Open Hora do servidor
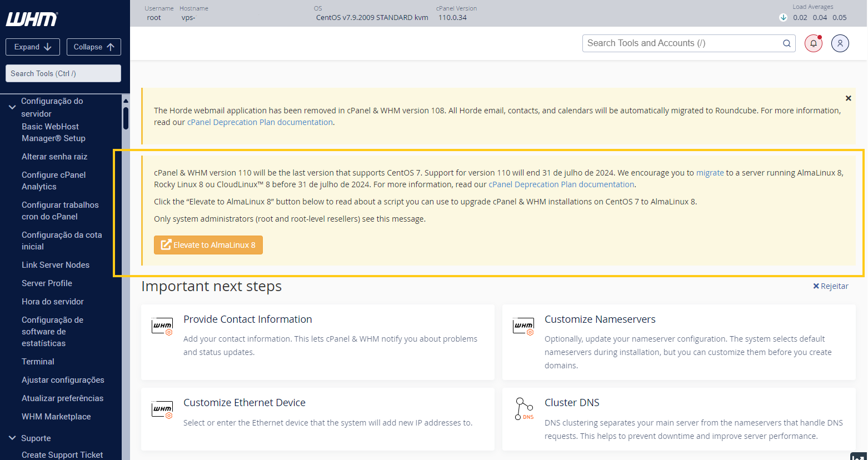This screenshot has width=868, height=460. [x=53, y=302]
